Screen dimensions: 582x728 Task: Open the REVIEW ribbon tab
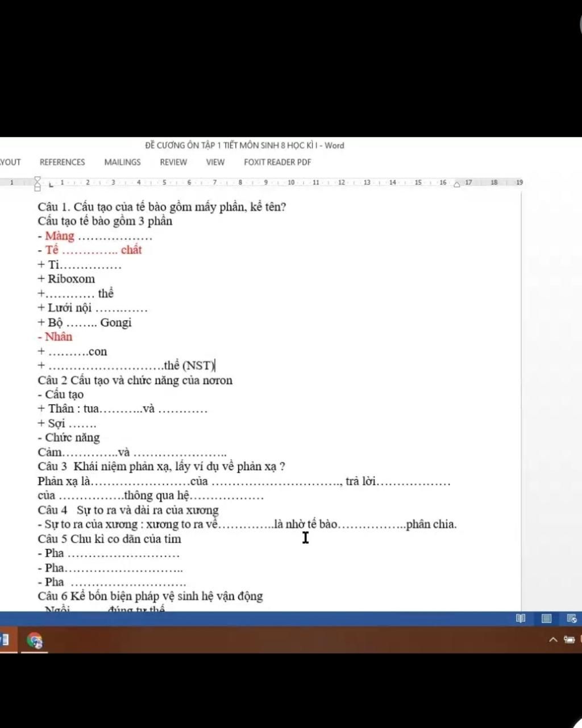(x=173, y=162)
